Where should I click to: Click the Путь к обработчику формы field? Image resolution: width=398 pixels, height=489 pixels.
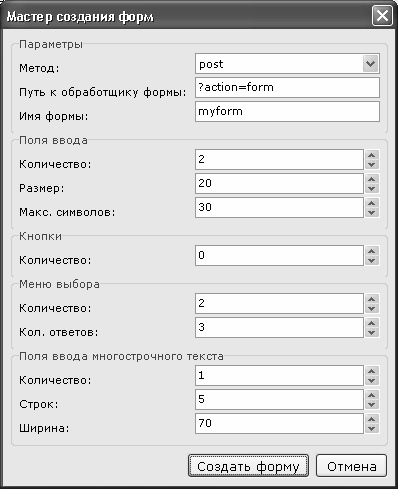pos(287,88)
